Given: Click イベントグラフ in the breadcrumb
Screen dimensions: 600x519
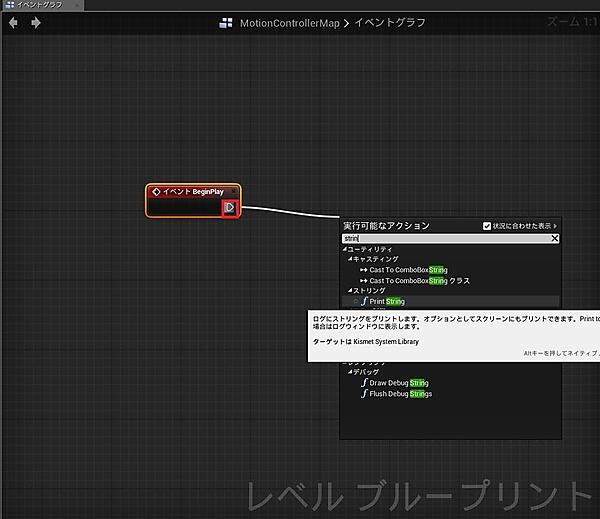Looking at the screenshot, I should tap(386, 22).
